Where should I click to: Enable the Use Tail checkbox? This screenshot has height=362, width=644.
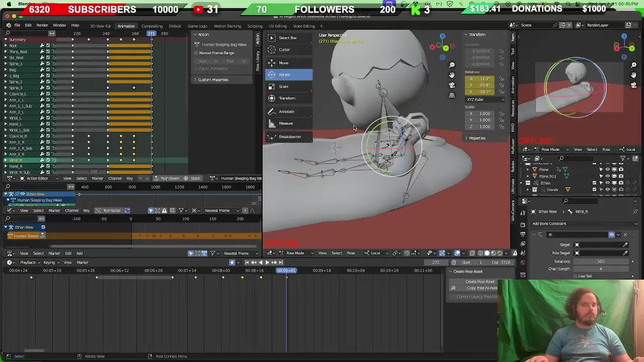(x=575, y=276)
